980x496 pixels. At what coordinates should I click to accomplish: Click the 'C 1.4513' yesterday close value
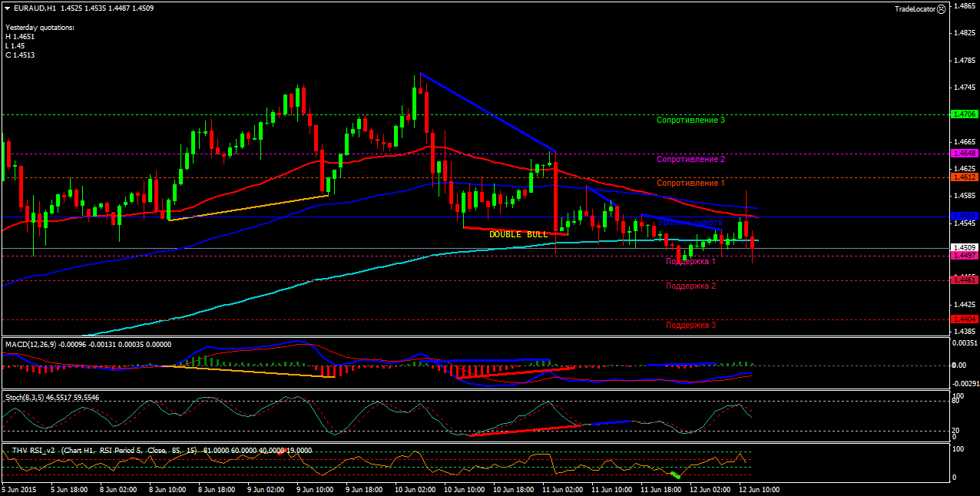20,55
